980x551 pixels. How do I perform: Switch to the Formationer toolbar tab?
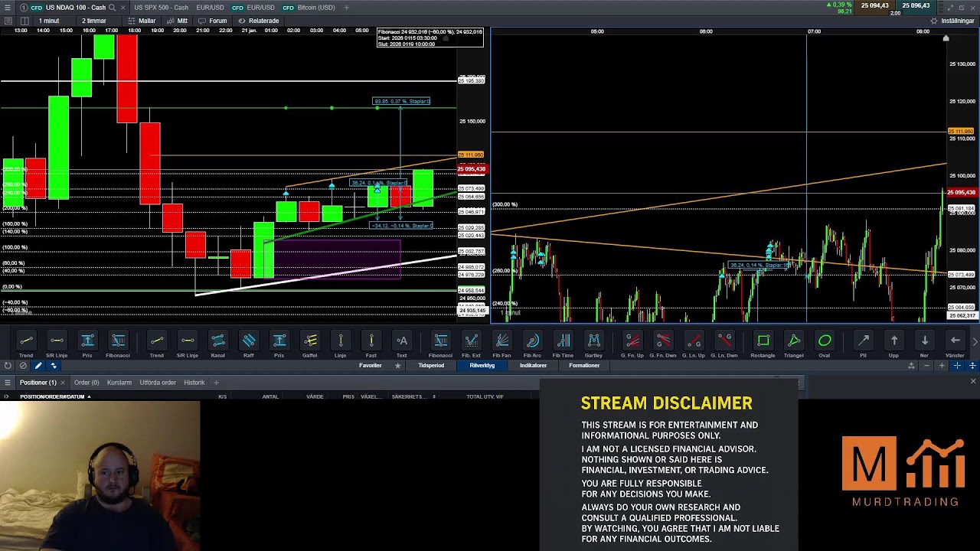(584, 366)
